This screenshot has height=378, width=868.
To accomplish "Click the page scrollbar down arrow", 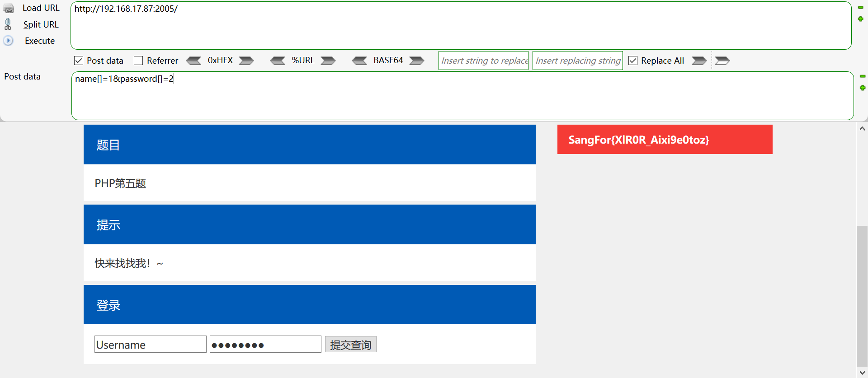I will [862, 373].
